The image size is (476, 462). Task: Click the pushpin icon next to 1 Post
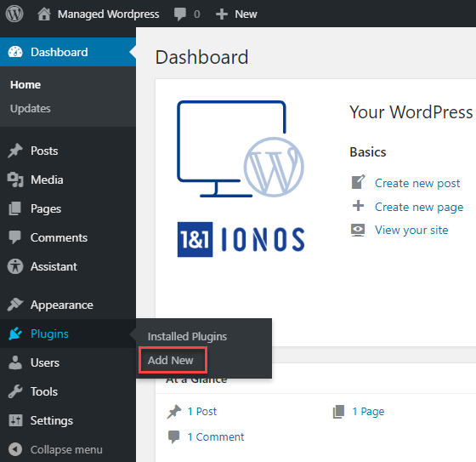click(174, 412)
